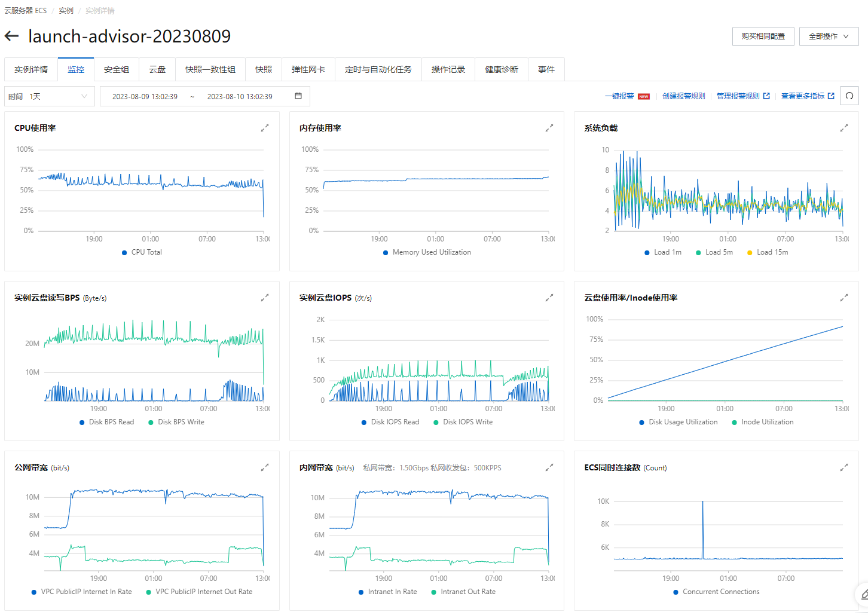
Task: Enlarge the ECS同时连接数 chart
Action: click(844, 467)
